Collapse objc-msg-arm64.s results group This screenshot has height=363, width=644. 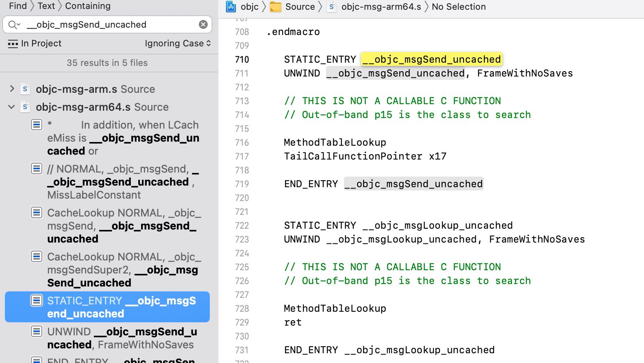(x=12, y=107)
